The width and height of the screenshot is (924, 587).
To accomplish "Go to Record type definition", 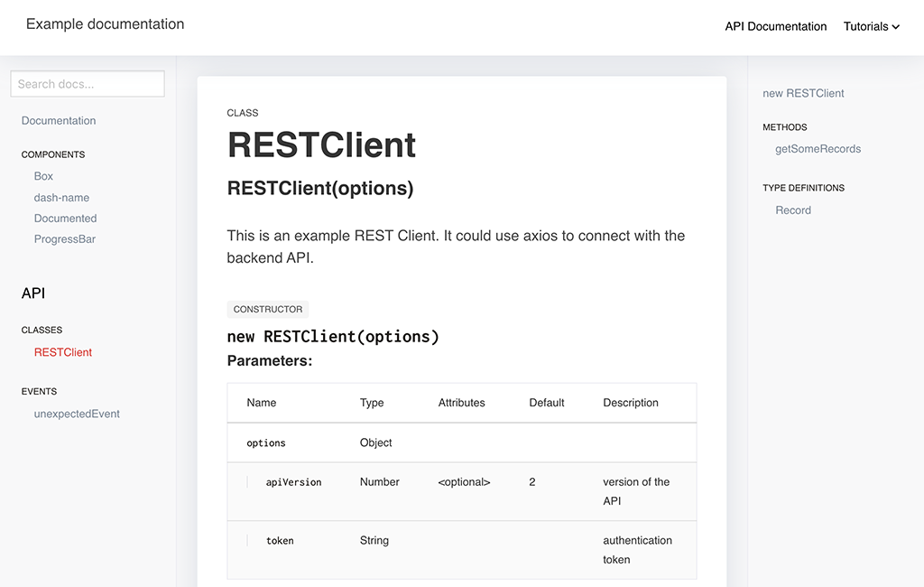I will 793,210.
